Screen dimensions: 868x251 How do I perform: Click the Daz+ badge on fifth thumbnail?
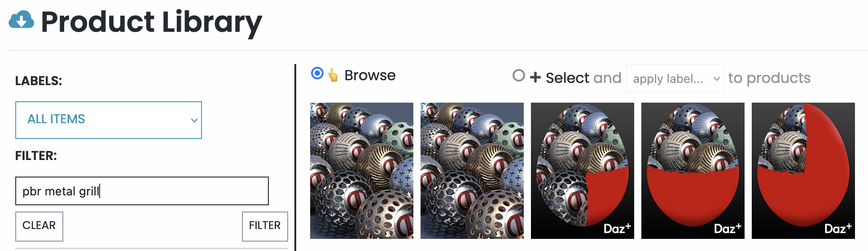(837, 229)
